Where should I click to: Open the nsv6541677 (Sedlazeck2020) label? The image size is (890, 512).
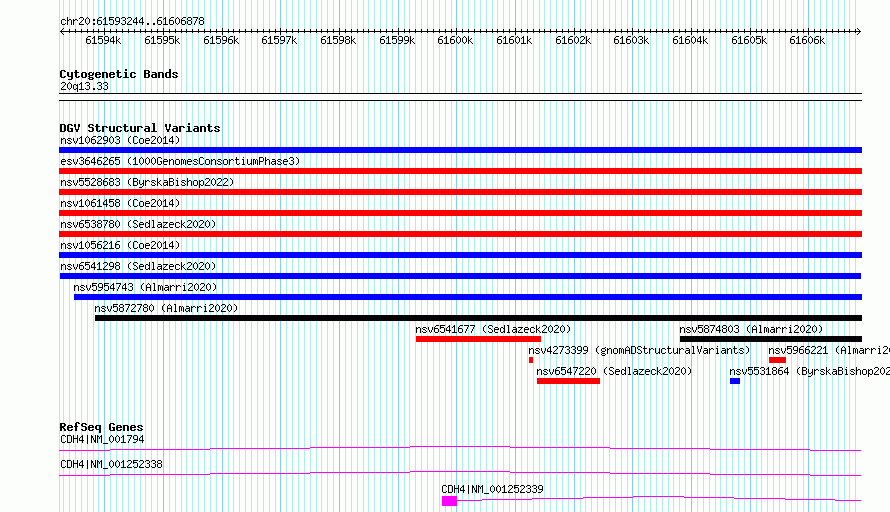[493, 329]
